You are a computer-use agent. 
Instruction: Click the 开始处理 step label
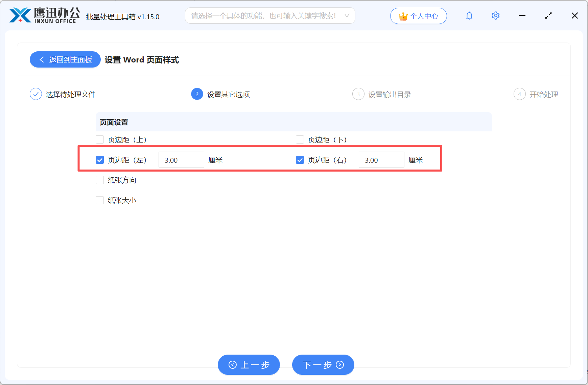click(x=544, y=94)
